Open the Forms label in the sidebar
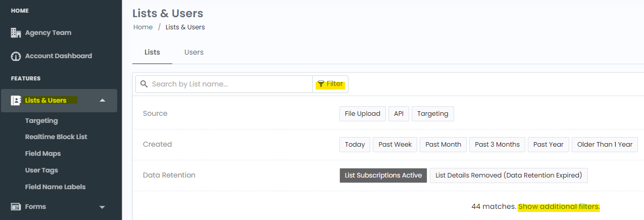 coord(35,206)
